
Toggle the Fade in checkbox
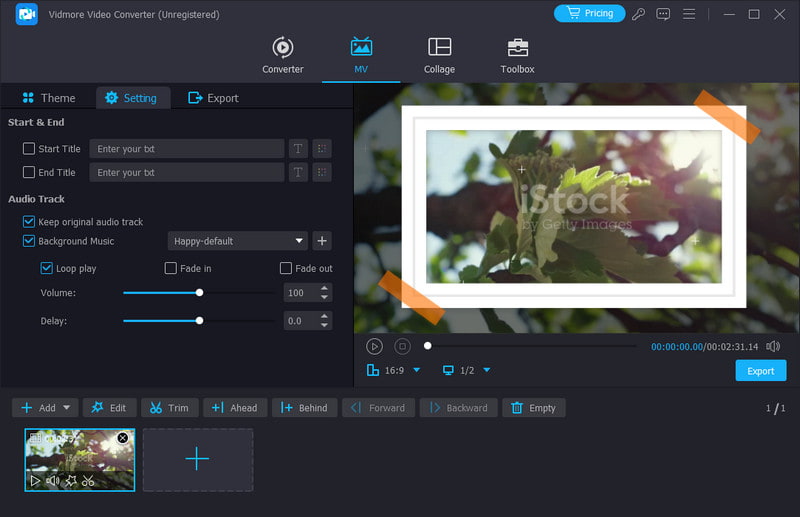[171, 268]
